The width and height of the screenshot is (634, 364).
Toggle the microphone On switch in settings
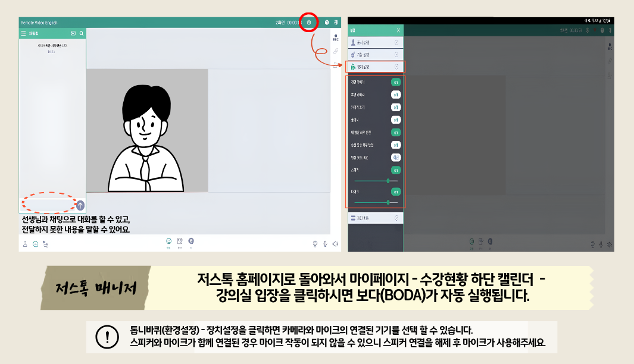pyautogui.click(x=395, y=192)
